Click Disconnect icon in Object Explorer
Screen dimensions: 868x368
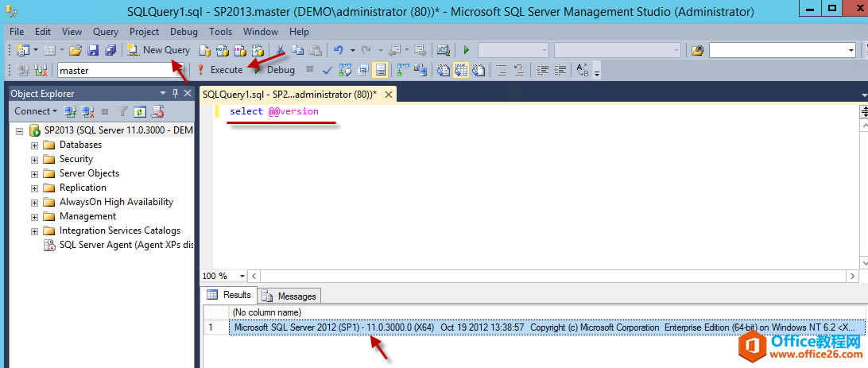[87, 111]
